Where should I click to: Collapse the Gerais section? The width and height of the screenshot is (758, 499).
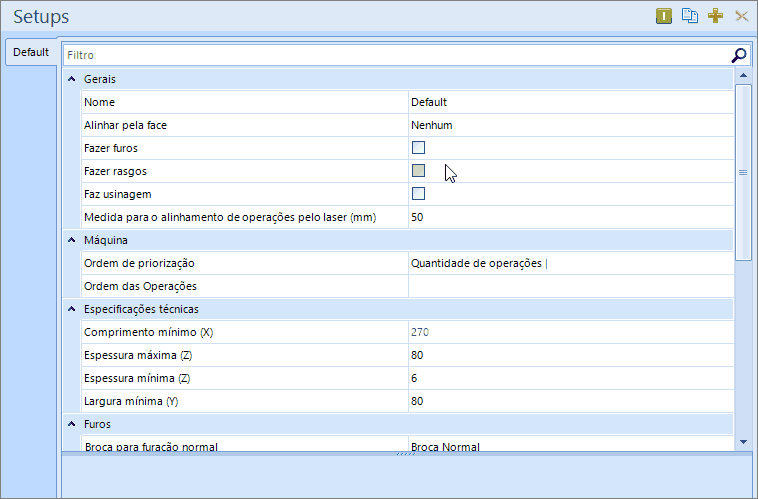(71, 79)
